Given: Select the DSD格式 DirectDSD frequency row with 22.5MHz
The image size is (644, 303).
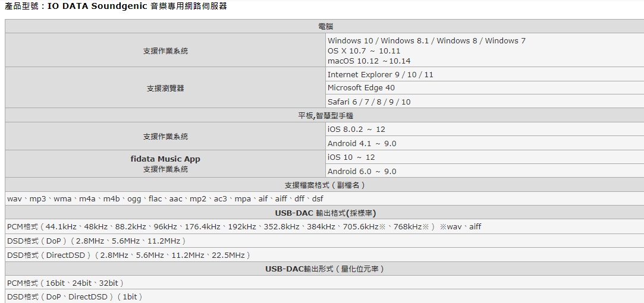Looking at the screenshot, I should click(x=129, y=255).
